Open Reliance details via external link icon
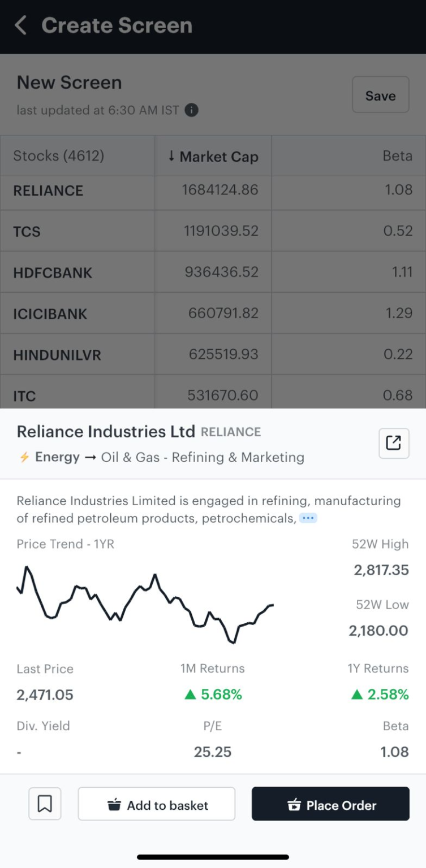The image size is (426, 868). click(393, 443)
